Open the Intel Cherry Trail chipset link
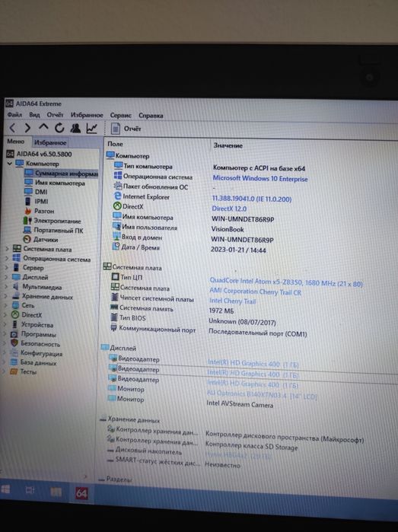 (232, 301)
